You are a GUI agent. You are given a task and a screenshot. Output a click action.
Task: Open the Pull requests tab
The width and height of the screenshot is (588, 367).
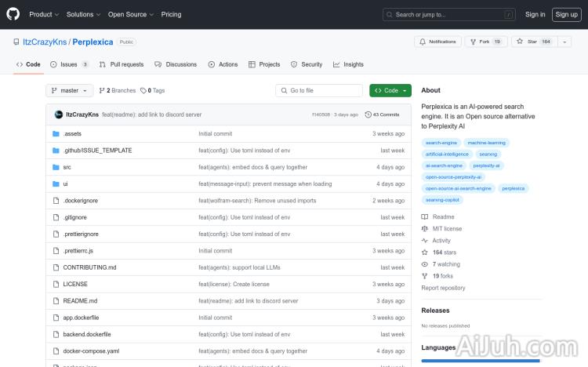coord(122,64)
